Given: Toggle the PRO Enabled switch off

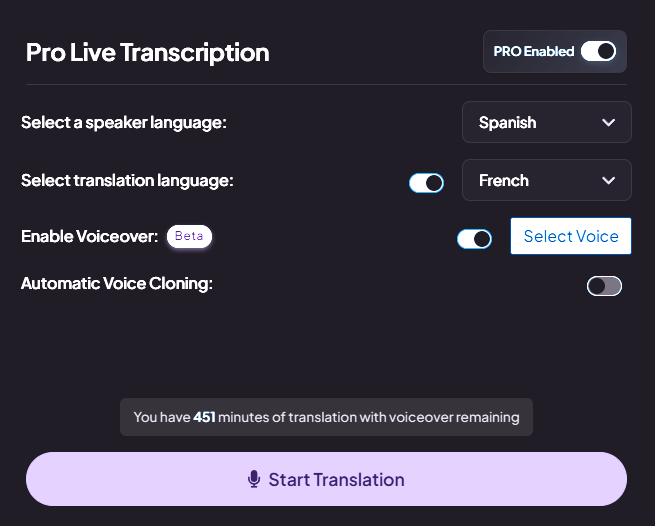Looking at the screenshot, I should pos(599,51).
